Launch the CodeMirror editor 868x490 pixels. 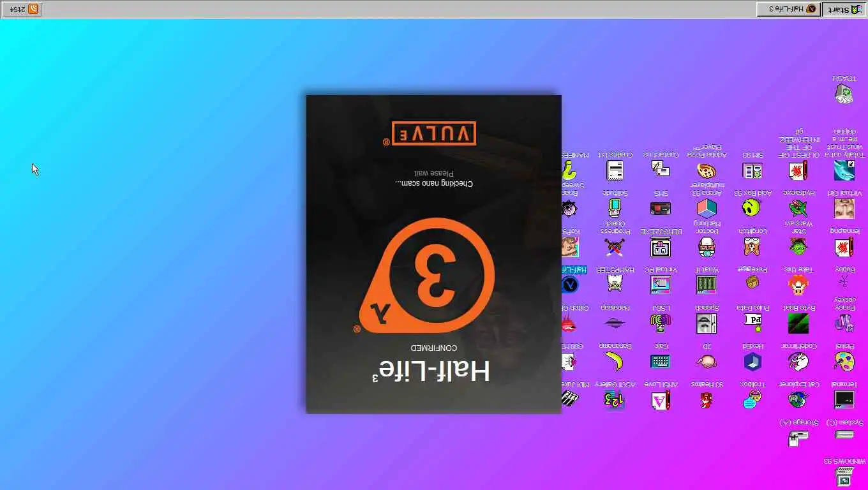[798, 361]
